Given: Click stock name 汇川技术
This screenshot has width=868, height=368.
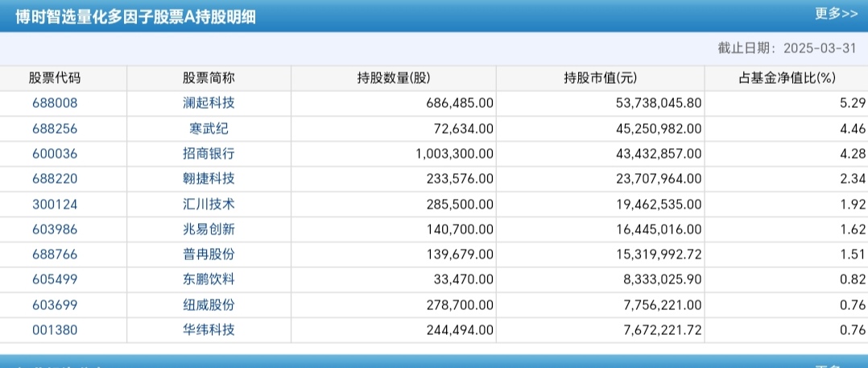Looking at the screenshot, I should click(209, 204).
